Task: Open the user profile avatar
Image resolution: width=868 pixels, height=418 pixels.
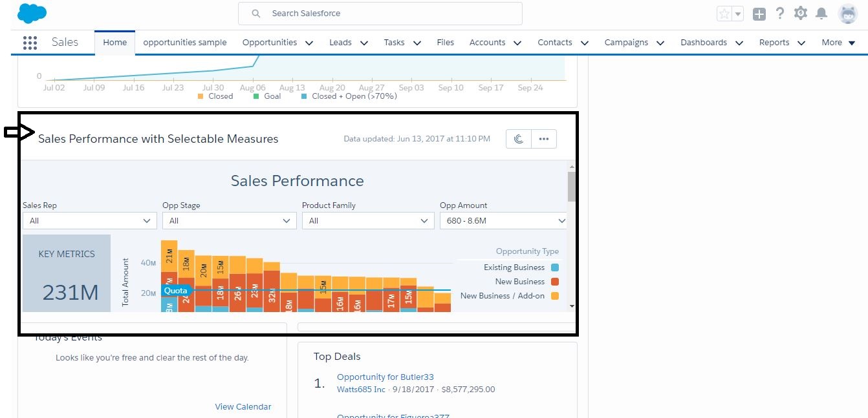Action: coord(847,14)
